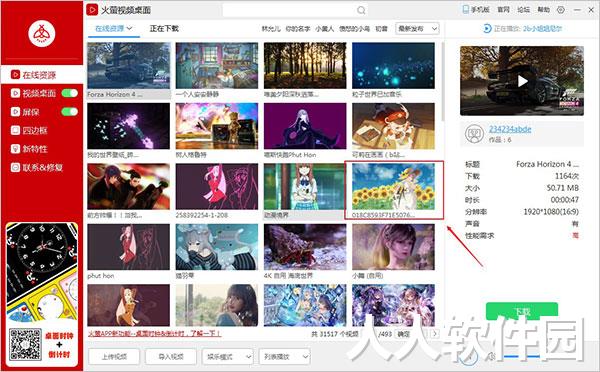Play the Forza Horizon preview video
This screenshot has height=372, width=600.
point(522,81)
